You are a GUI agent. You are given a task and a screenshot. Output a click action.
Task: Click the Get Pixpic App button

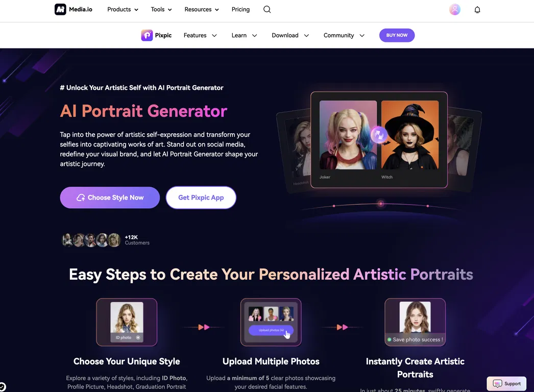coord(201,198)
